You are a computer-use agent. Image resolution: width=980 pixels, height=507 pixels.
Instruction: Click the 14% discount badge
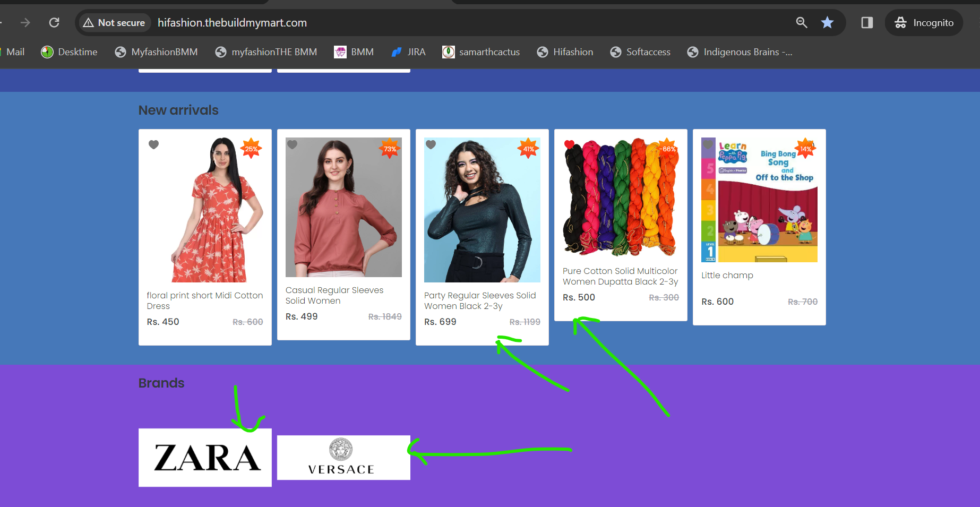pos(806,149)
